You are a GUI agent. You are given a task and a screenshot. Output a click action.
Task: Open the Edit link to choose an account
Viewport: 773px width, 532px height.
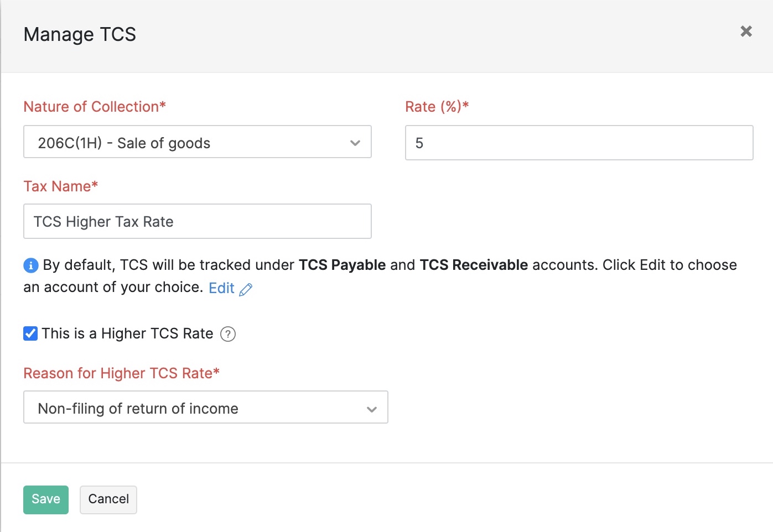pos(221,288)
